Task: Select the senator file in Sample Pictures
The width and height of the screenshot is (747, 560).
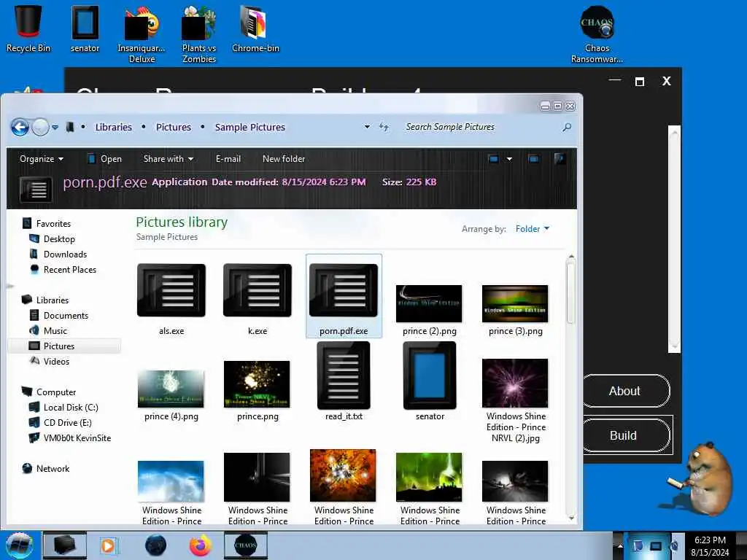Action: 430,381
